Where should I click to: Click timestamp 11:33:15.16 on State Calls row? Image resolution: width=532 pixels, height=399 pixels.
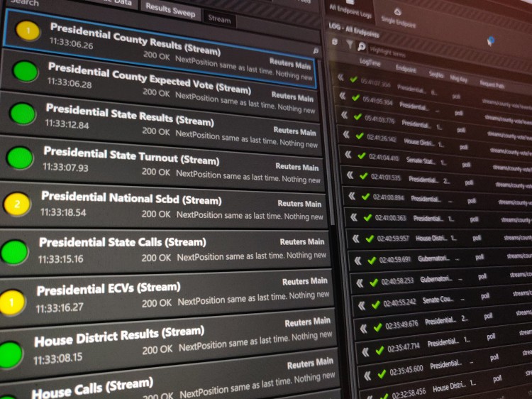coord(61,259)
